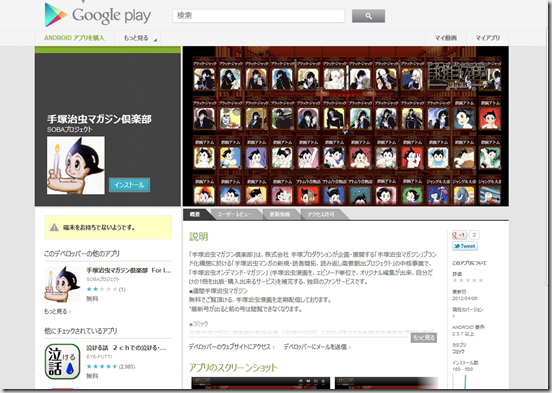Viewport: 552px width, 393px height.
Task: Open the SOBAプロジェクト developer link under title
Action: click(x=70, y=129)
